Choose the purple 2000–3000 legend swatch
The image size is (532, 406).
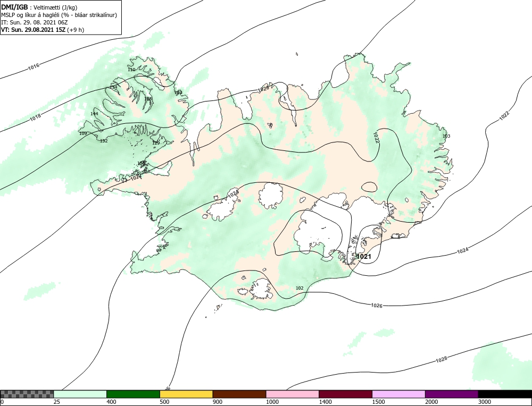coord(452,394)
